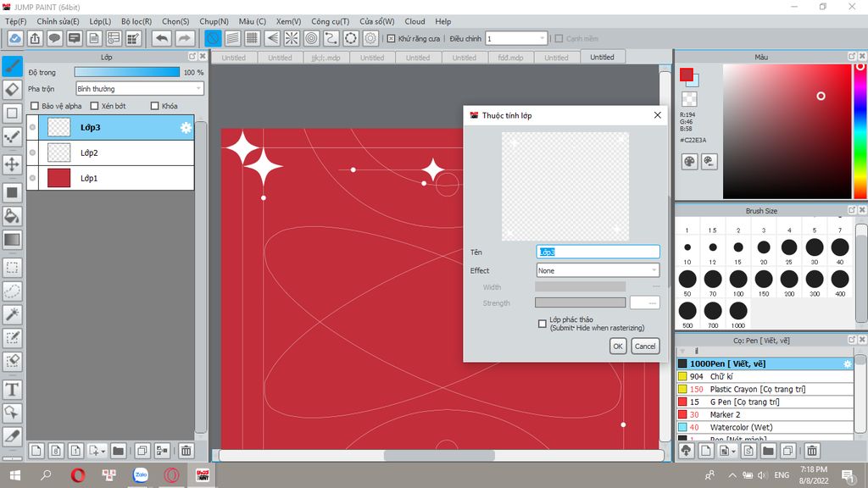The image size is (868, 488).
Task: Open snap settings gear icon
Action: (370, 38)
